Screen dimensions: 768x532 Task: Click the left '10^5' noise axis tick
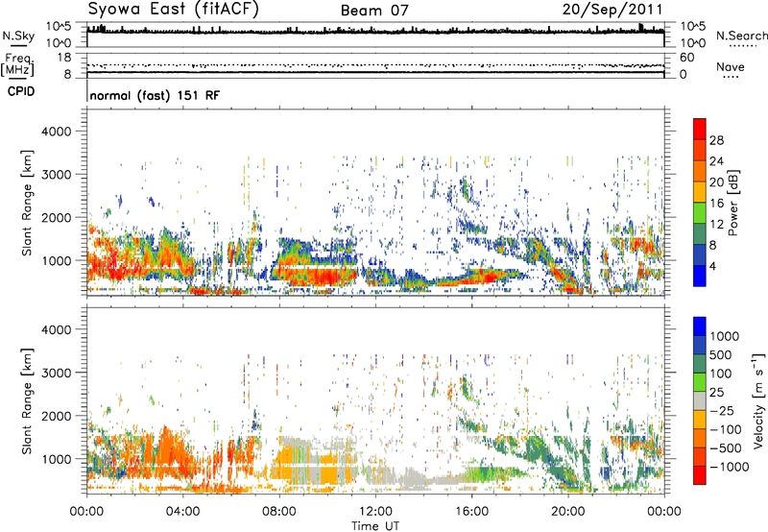click(x=59, y=27)
